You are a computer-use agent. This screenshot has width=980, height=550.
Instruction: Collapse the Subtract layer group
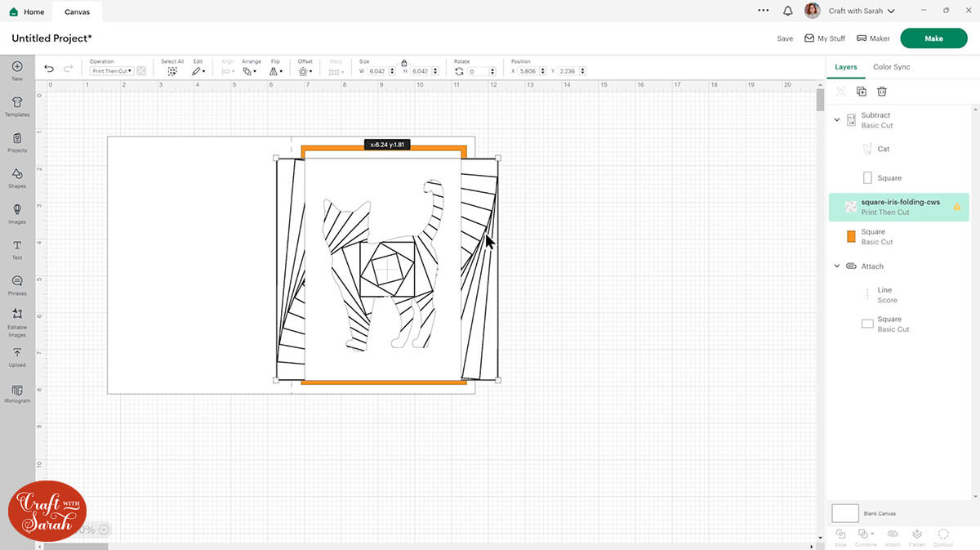point(837,120)
